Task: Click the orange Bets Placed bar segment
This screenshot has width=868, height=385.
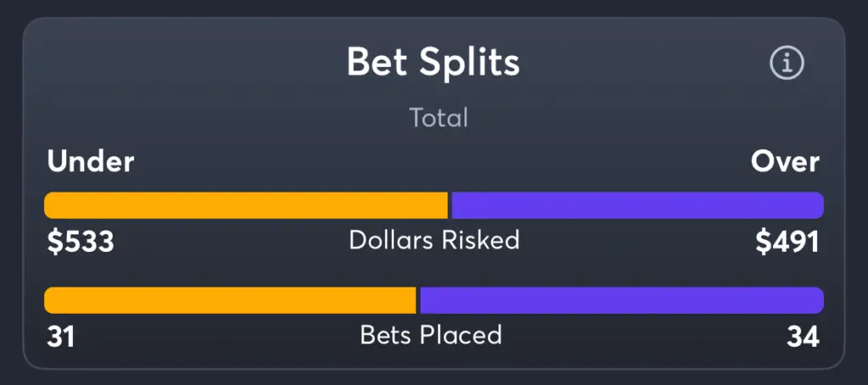Action: coord(231,300)
